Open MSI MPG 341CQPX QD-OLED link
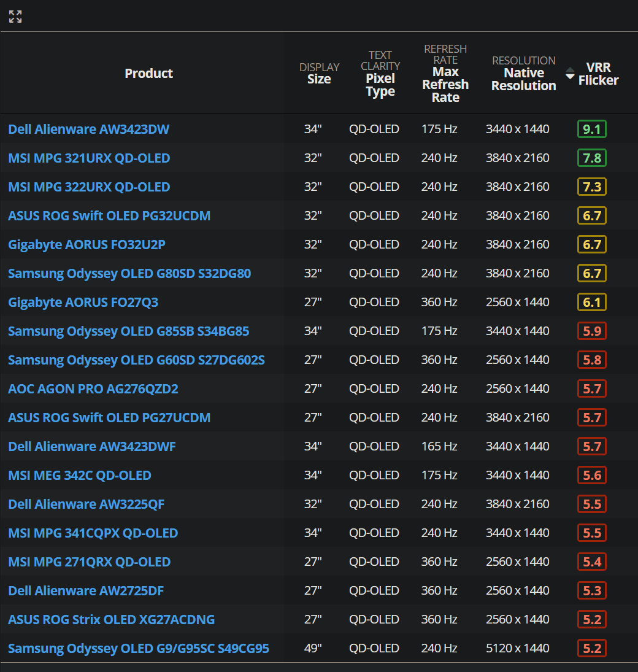Viewport: 638px width, 672px height. pyautogui.click(x=93, y=533)
